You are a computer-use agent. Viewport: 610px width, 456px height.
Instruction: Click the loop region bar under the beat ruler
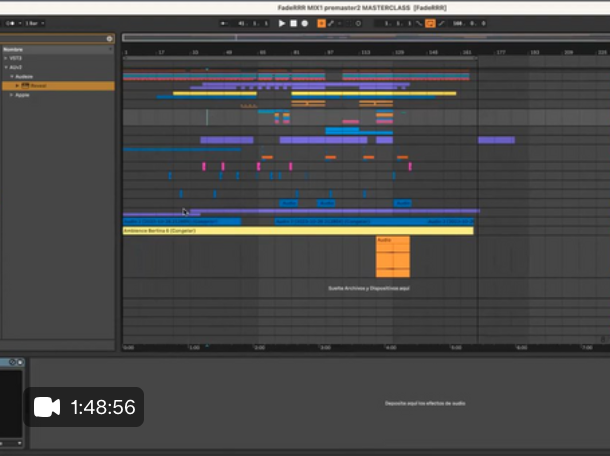pyautogui.click(x=300, y=58)
